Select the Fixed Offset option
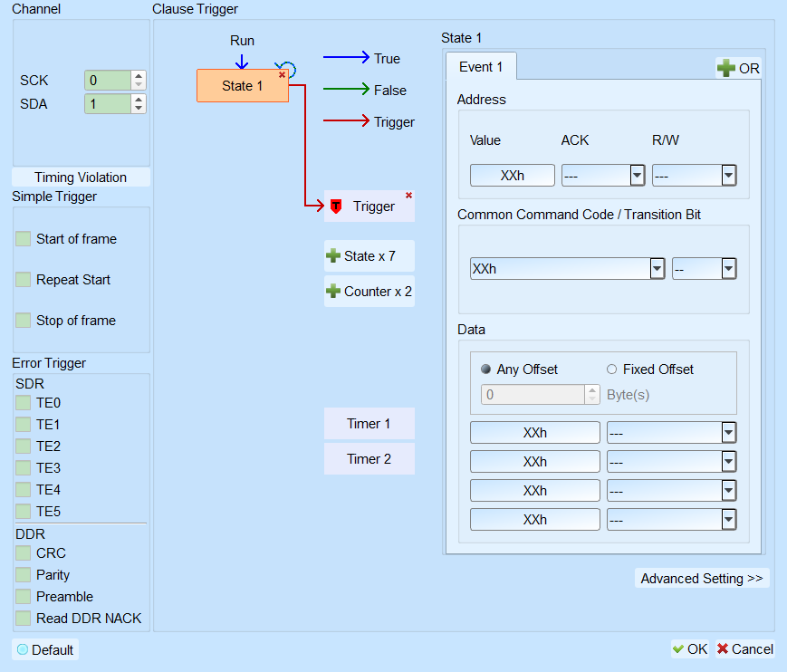 [611, 370]
